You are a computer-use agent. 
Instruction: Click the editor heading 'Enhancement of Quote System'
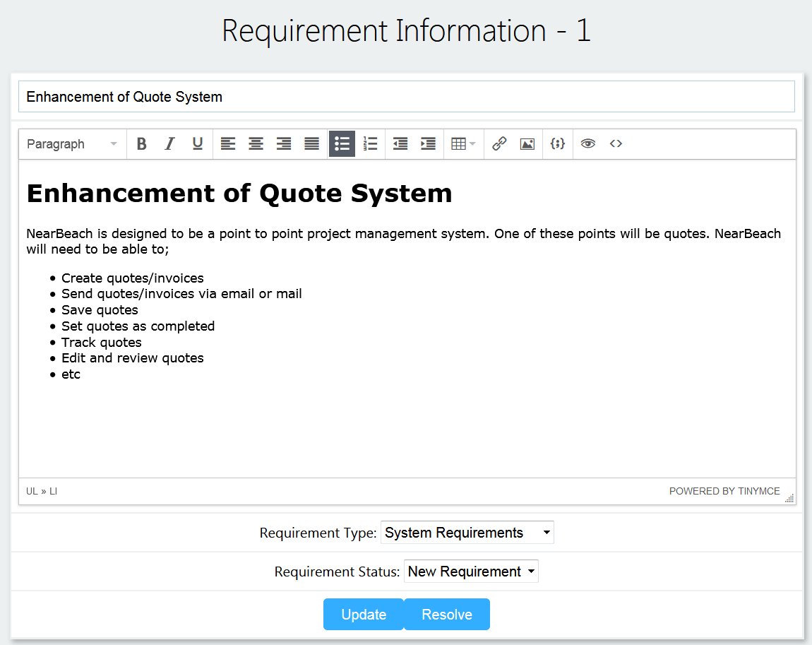[x=239, y=194]
